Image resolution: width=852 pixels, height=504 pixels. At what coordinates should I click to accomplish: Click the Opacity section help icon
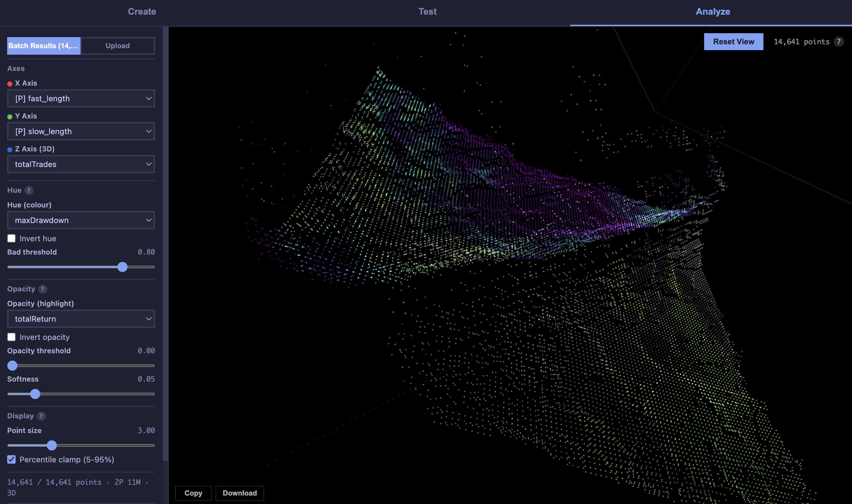pos(42,289)
